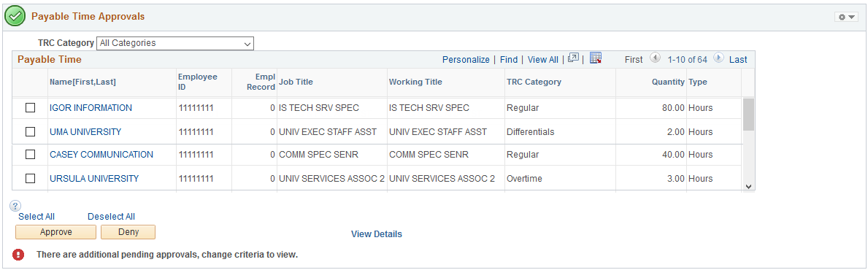Open the pagelet settings gear menu
Screen dimensions: 868x270
[846, 18]
